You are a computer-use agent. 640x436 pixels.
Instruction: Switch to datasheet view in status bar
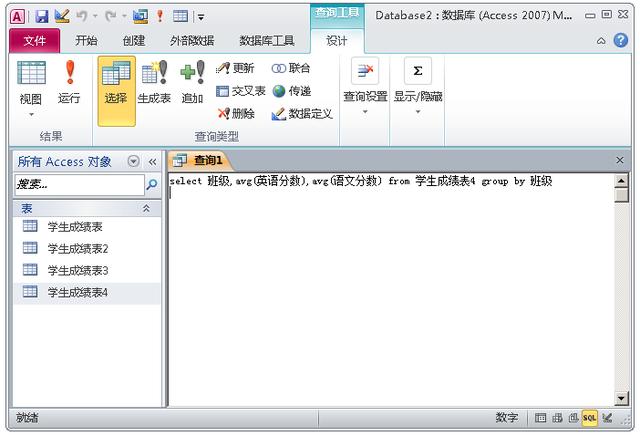(x=541, y=417)
